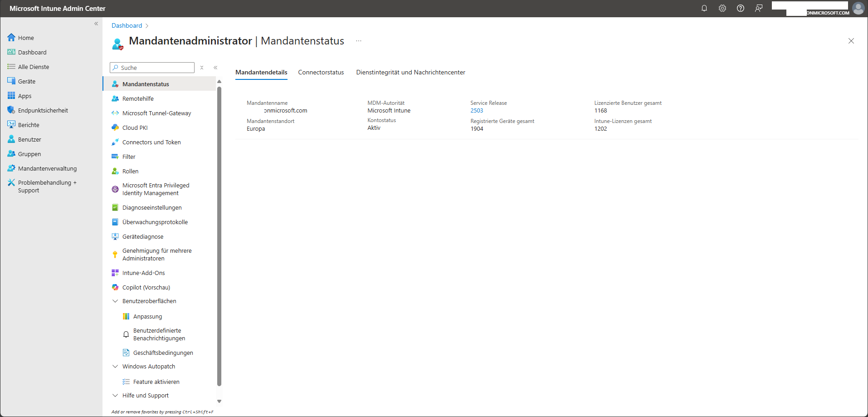
Task: Click the Dashboard breadcrumb link
Action: point(127,25)
